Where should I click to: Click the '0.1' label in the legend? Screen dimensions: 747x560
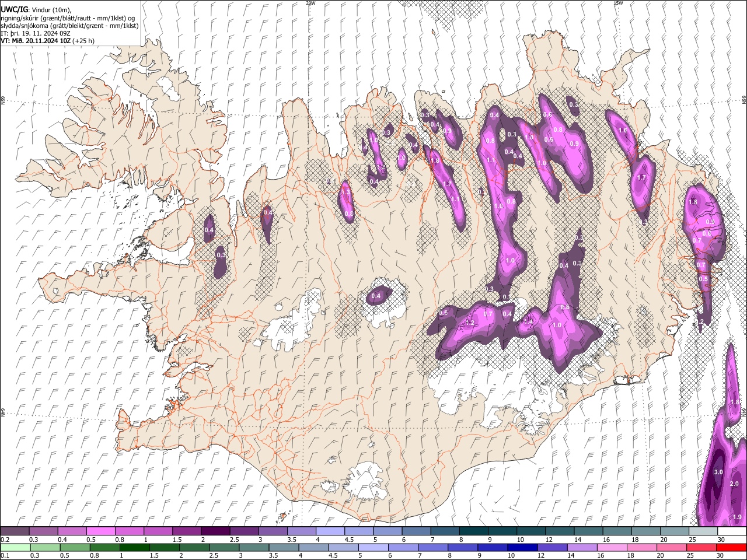point(5,556)
